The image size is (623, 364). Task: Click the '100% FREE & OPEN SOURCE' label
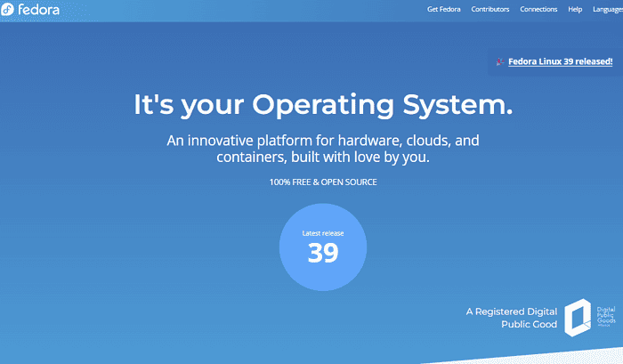pyautogui.click(x=323, y=182)
